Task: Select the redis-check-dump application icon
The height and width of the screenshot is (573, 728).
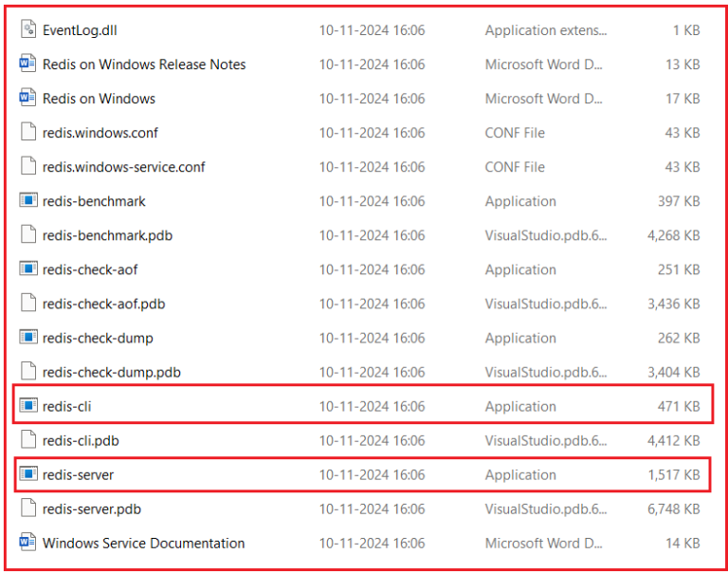Action: pyautogui.click(x=27, y=338)
